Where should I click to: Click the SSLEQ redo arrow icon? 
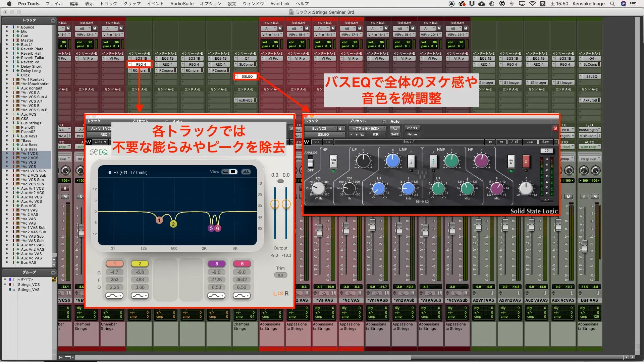point(328,142)
